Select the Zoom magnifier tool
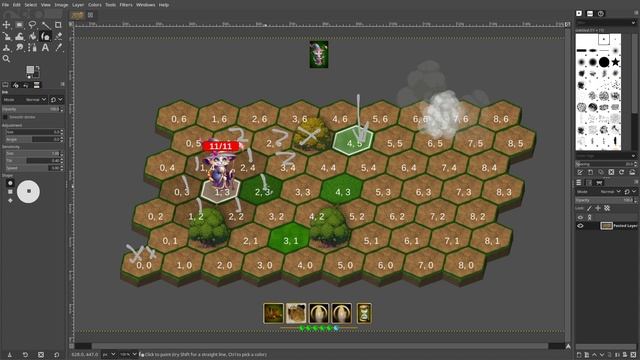The height and width of the screenshot is (360, 640). tap(6, 59)
